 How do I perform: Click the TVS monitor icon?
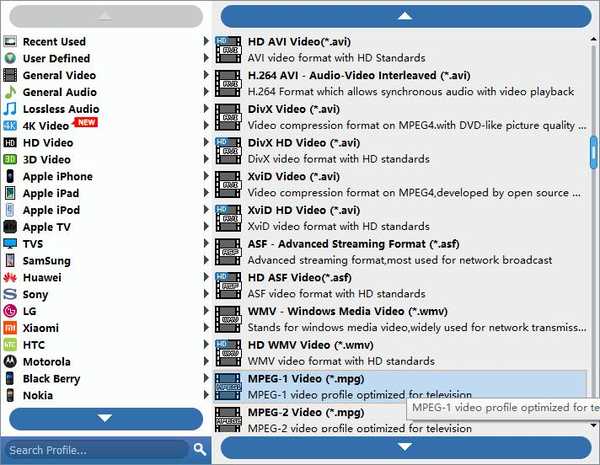tap(10, 244)
